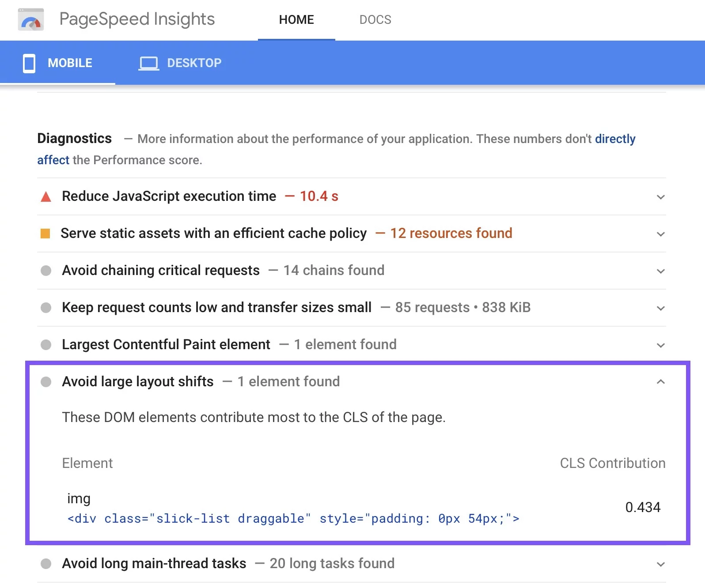Viewport: 705px width, 588px height.
Task: Expand the static assets cache policy chevron
Action: tap(661, 234)
